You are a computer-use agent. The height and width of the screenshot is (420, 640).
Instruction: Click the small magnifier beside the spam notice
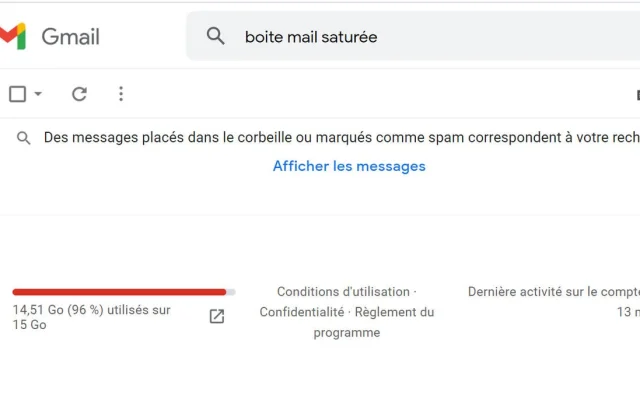coord(23,138)
